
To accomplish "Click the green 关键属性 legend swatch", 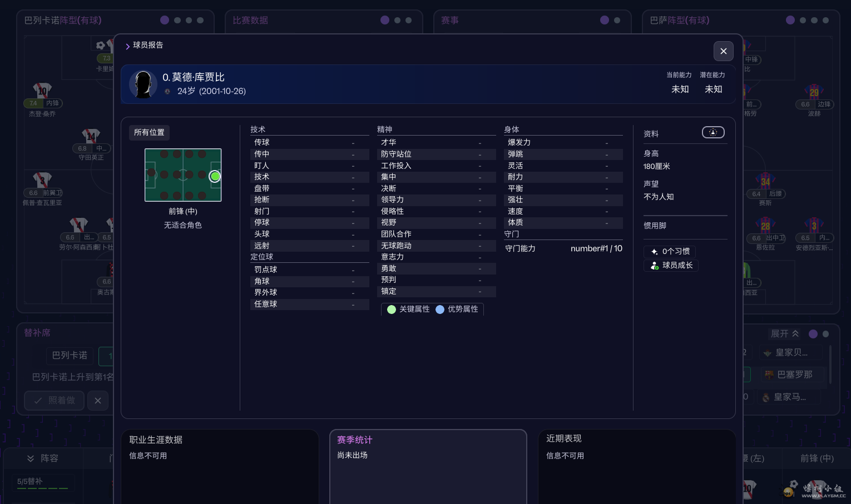I will click(392, 310).
